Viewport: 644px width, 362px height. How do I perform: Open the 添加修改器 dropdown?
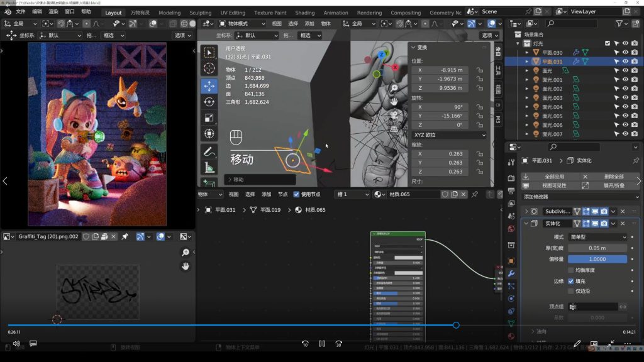pyautogui.click(x=580, y=197)
